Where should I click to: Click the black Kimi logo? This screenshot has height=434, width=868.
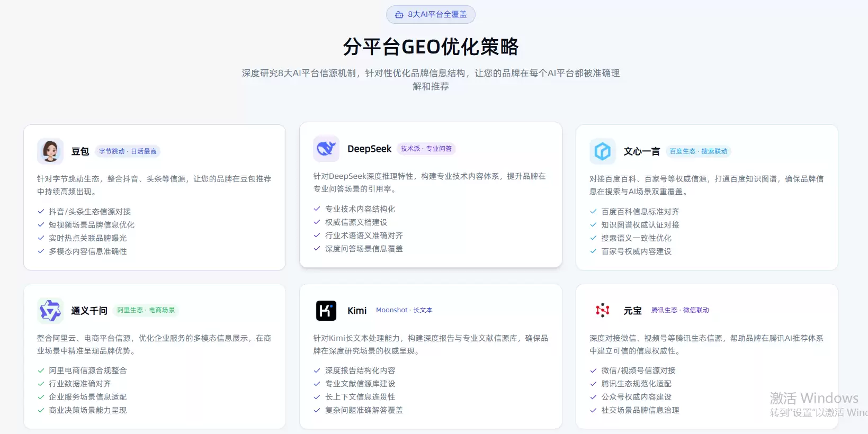326,311
